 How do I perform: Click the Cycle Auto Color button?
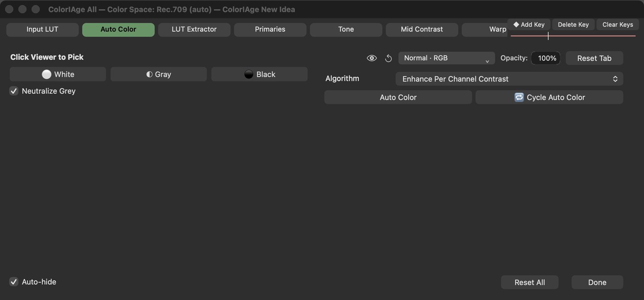point(549,97)
